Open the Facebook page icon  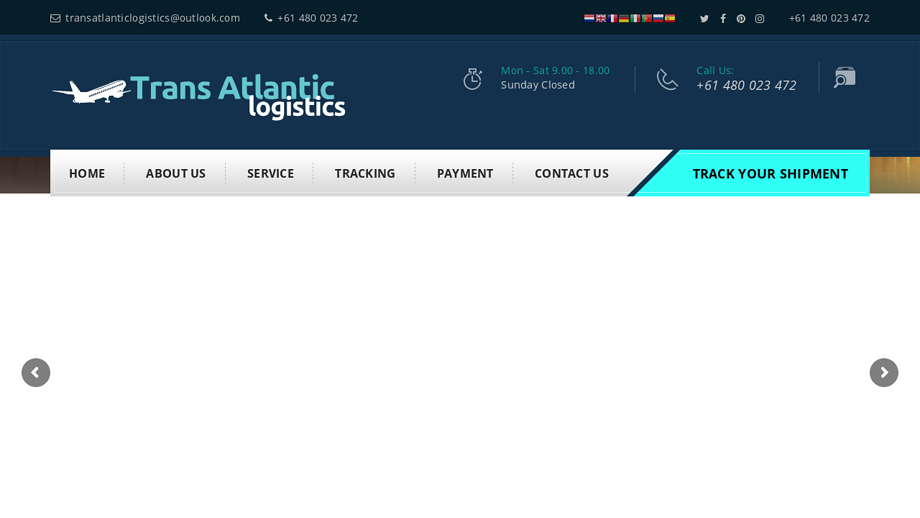click(723, 19)
